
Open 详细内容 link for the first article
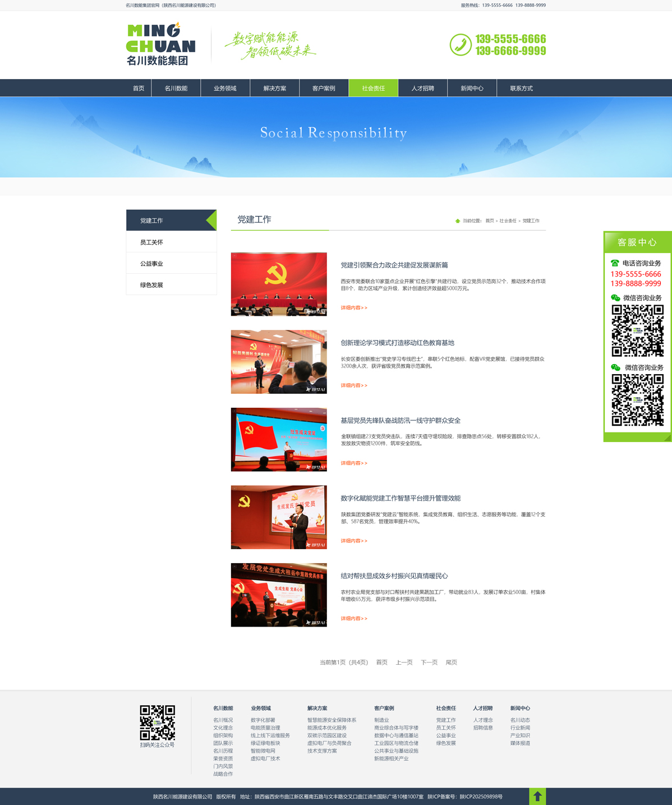[x=354, y=308]
